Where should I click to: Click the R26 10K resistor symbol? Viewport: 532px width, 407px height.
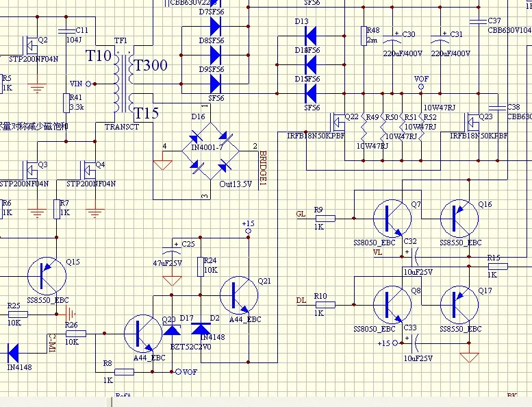pyautogui.click(x=76, y=334)
